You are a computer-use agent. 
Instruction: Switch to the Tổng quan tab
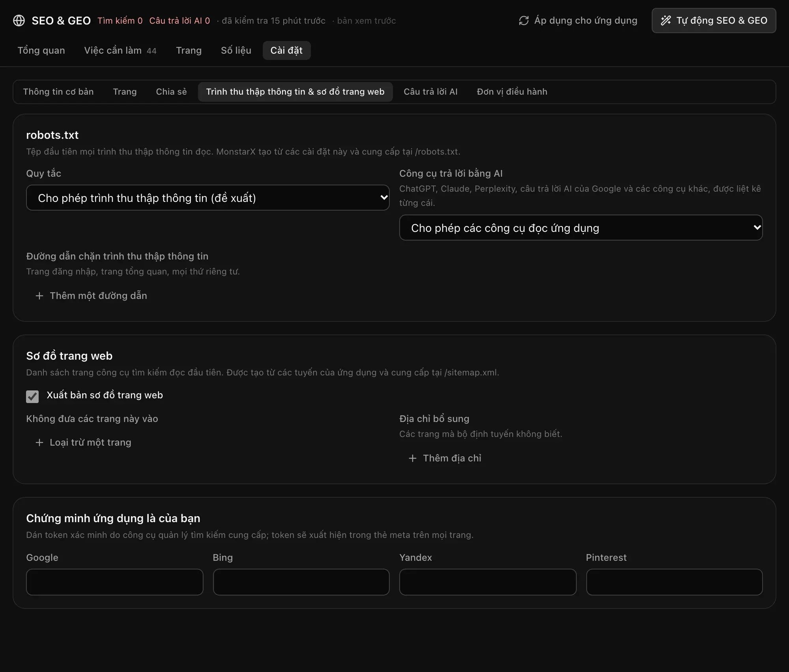(x=41, y=50)
